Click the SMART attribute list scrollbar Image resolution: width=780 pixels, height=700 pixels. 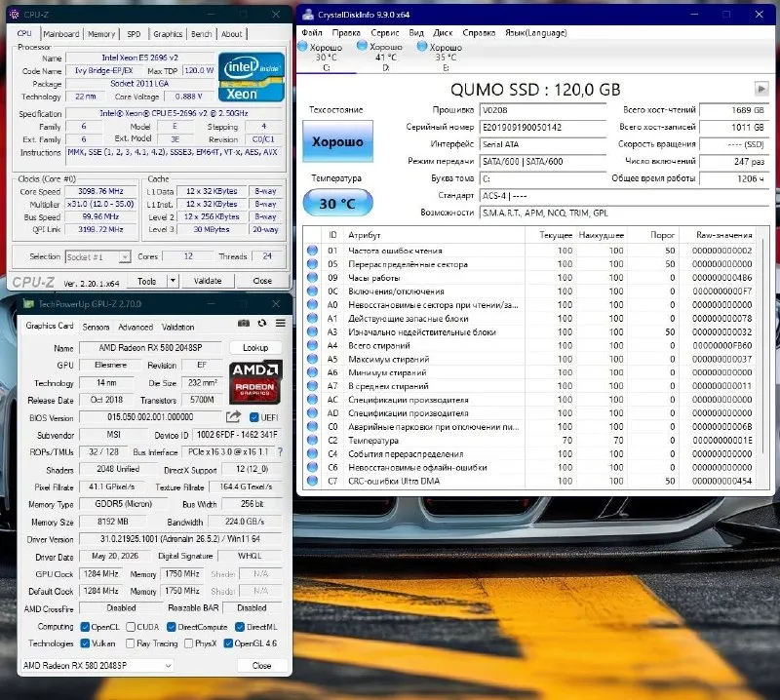tap(763, 357)
